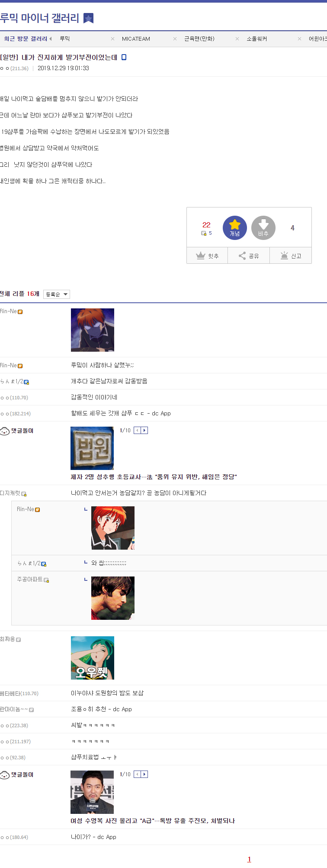Viewport: 327px width, 868px height.
Task: Click the 힛추 crown button
Action: pos(207,256)
